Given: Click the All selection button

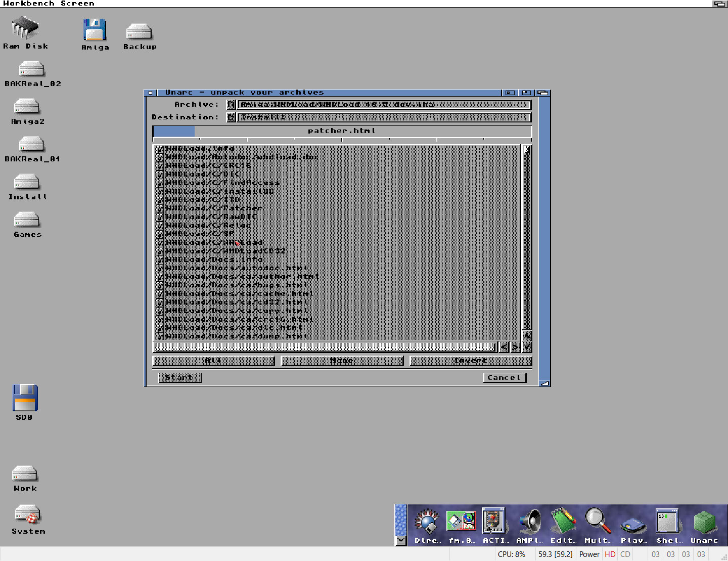Looking at the screenshot, I should (213, 361).
